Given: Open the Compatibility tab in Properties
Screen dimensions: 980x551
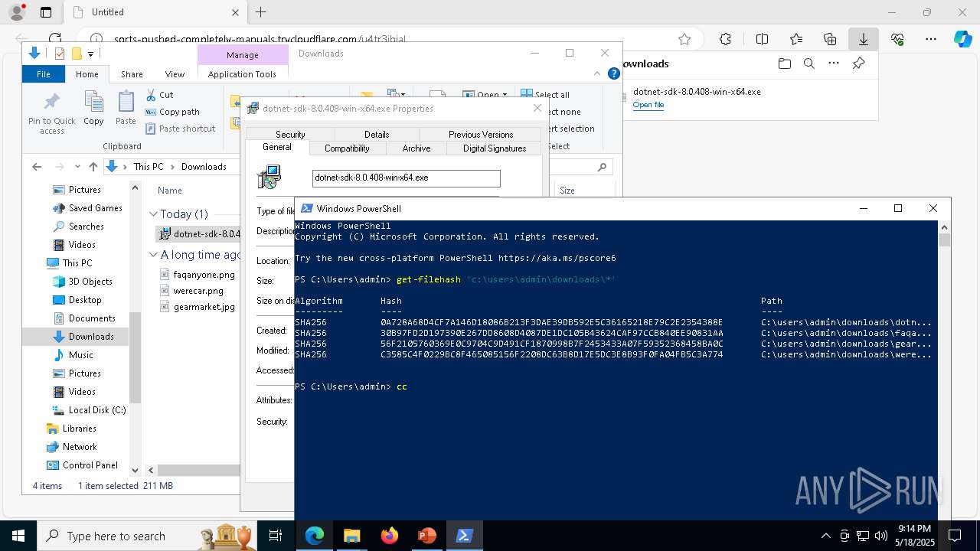Looking at the screenshot, I should tap(347, 148).
